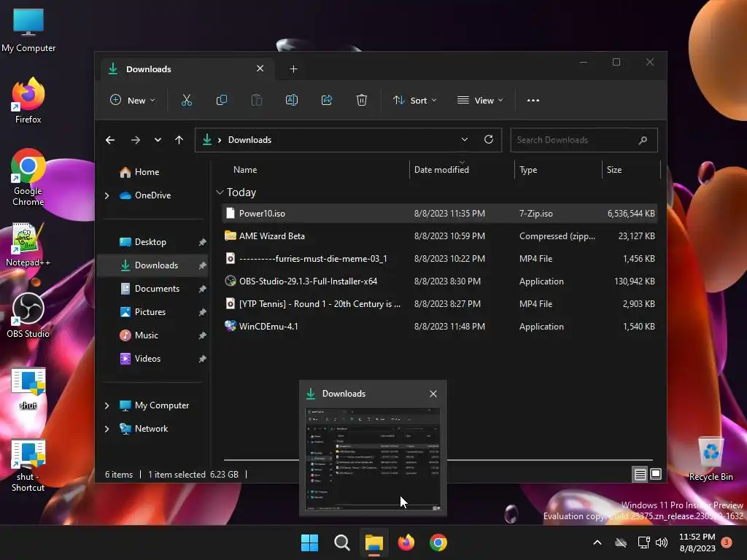Select the AME Wizard Beta zip
This screenshot has height=560, width=747.
439,236
